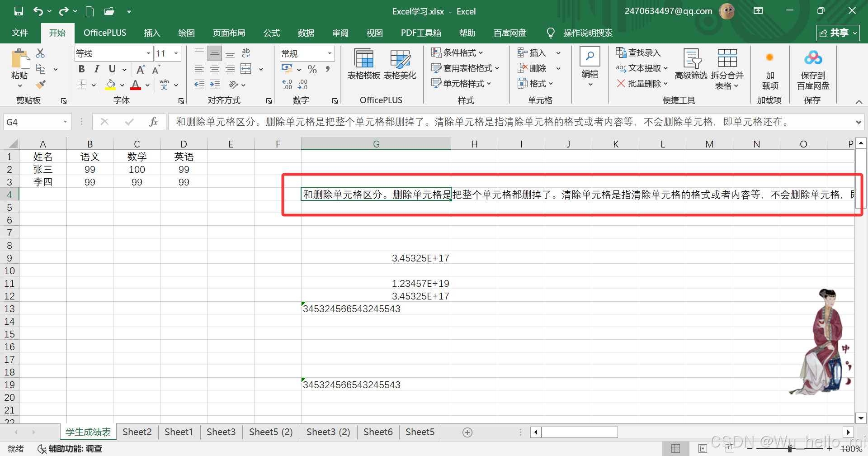Viewport: 868px width, 456px height.
Task: Open a file via the folder icon
Action: (x=109, y=11)
